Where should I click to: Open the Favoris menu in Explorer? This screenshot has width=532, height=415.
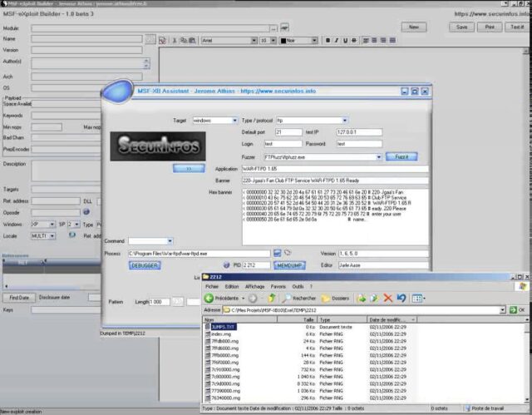(x=278, y=286)
